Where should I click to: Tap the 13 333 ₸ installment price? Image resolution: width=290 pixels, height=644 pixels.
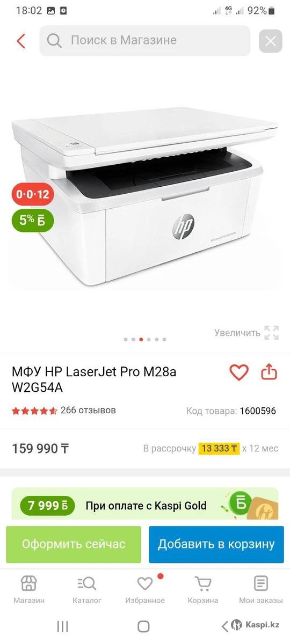(219, 449)
